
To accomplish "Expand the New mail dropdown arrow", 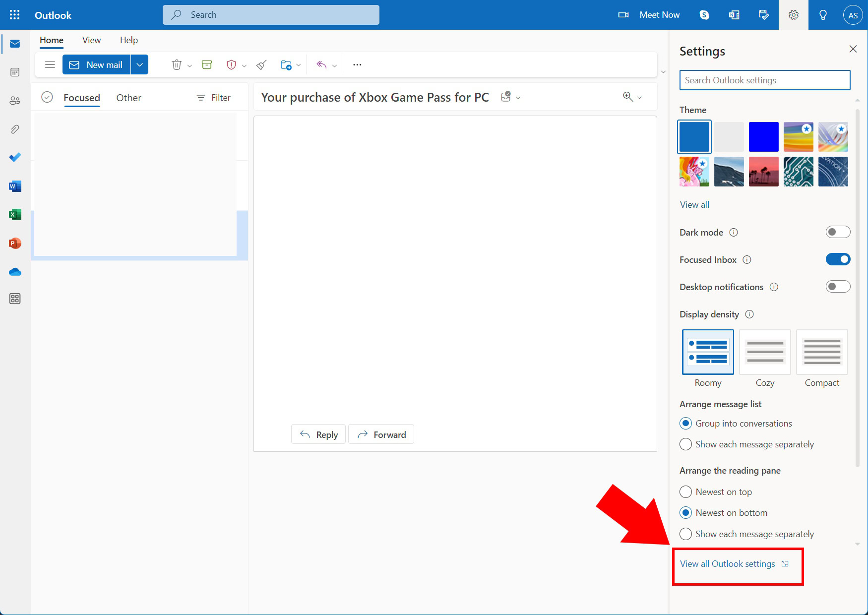I will (x=140, y=65).
